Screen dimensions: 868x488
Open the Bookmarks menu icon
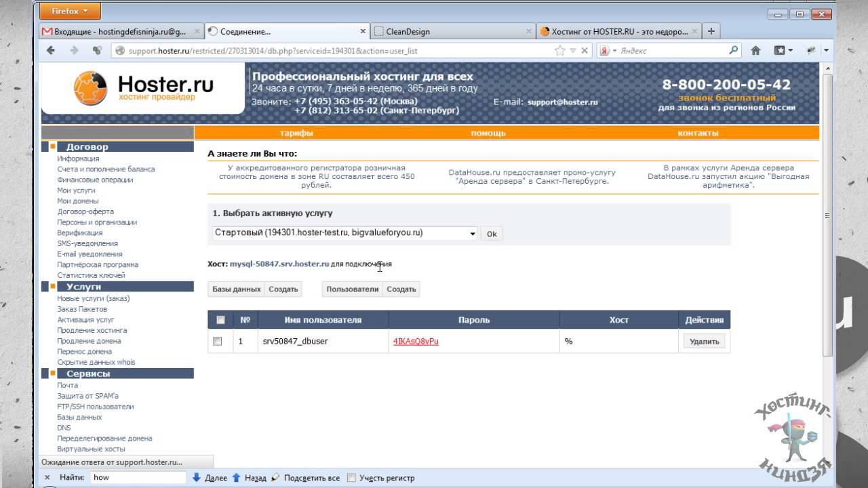[x=784, y=50]
